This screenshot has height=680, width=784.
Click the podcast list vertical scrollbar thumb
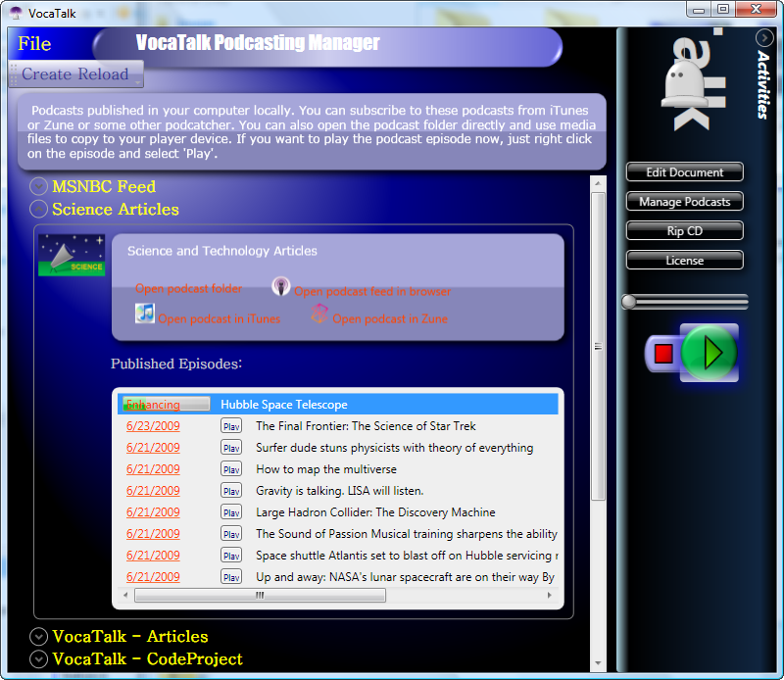pos(598,346)
